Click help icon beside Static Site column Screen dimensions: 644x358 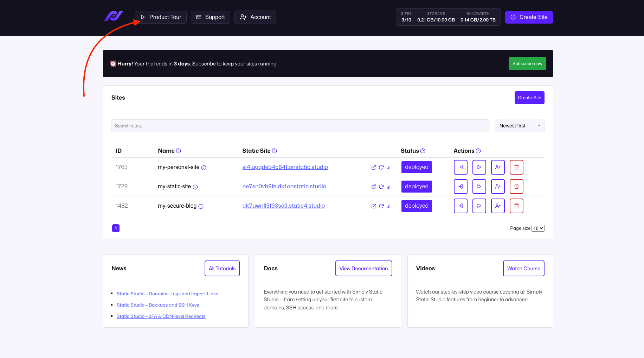tap(275, 151)
